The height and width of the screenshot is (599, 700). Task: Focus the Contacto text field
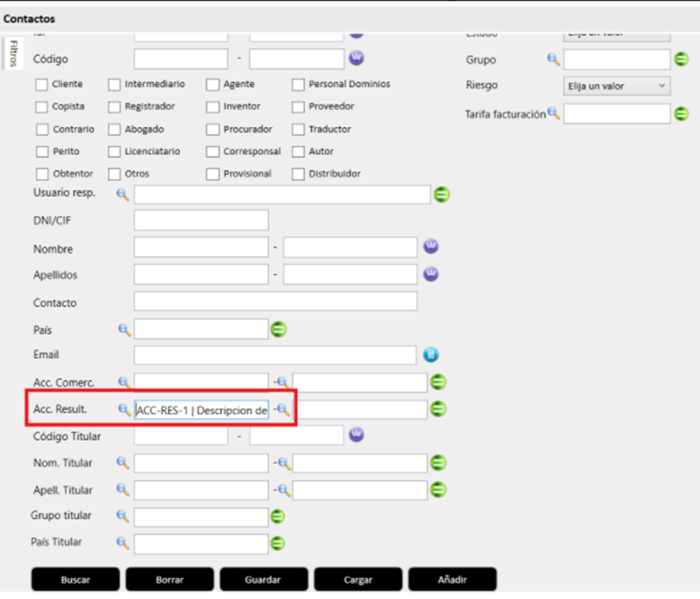click(275, 302)
